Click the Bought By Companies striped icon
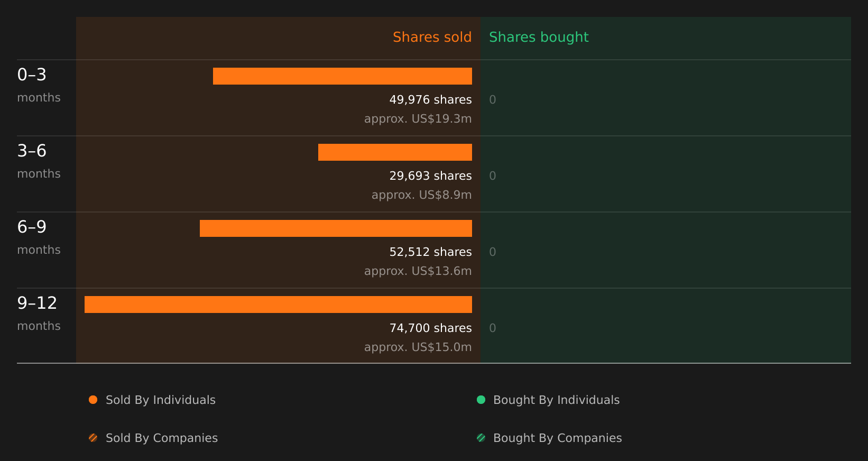Screen dimensions: 868x461 coord(481,438)
